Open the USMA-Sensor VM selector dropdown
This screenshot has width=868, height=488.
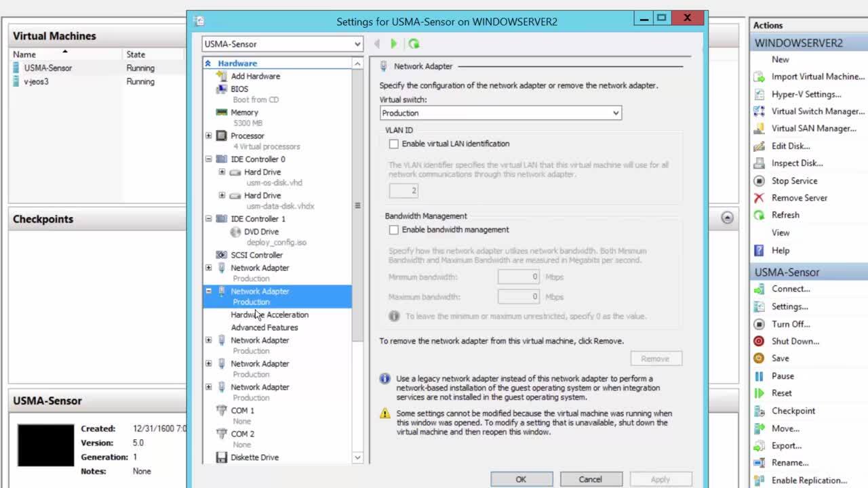point(283,44)
